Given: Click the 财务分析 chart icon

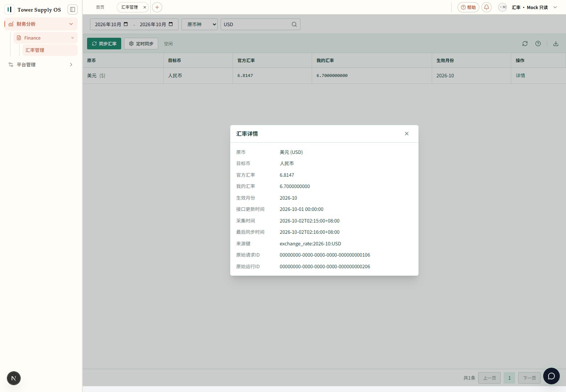Looking at the screenshot, I should tap(11, 24).
